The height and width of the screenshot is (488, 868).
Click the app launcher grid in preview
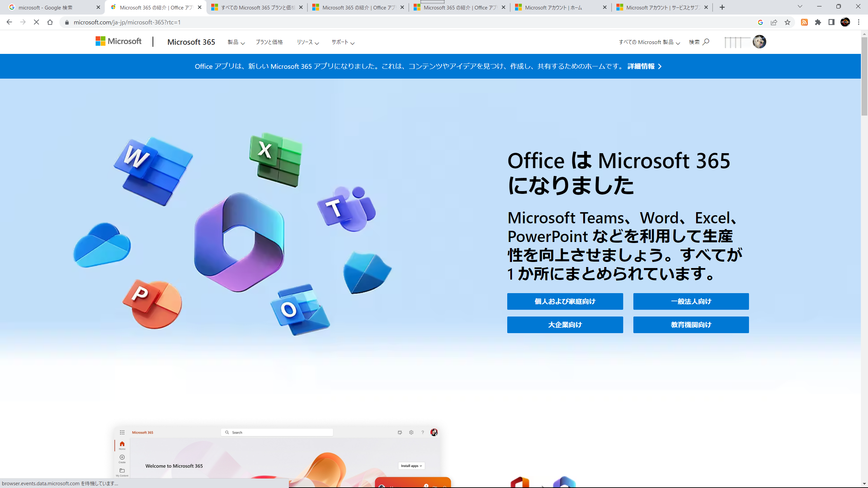click(x=122, y=432)
